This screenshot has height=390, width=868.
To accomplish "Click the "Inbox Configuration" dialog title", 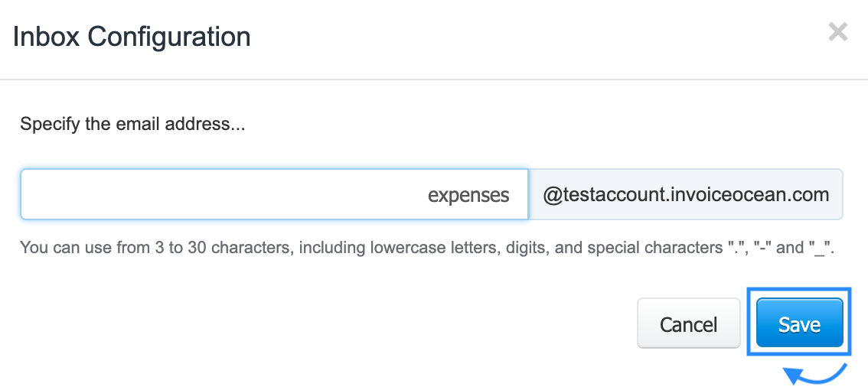I will click(132, 36).
